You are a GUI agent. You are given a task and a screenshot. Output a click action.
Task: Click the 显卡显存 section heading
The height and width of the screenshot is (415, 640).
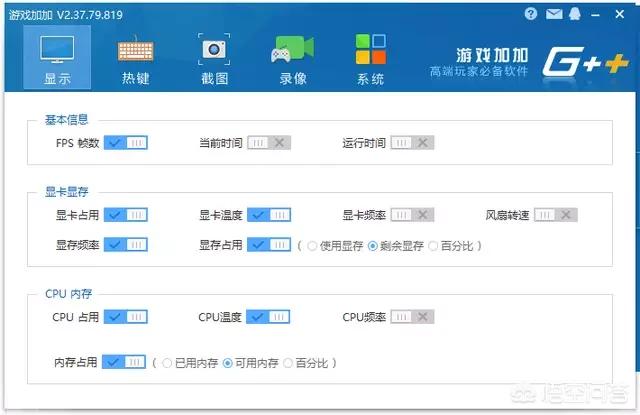point(67,192)
